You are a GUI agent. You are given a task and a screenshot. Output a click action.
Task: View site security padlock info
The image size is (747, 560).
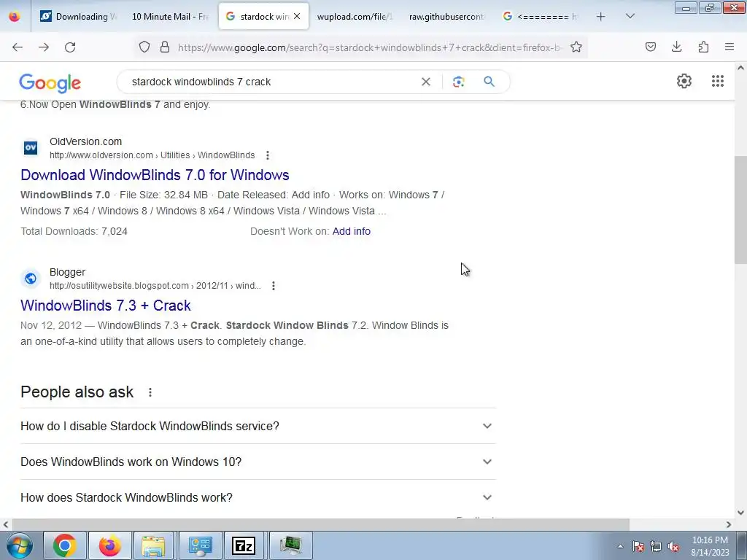coord(165,47)
